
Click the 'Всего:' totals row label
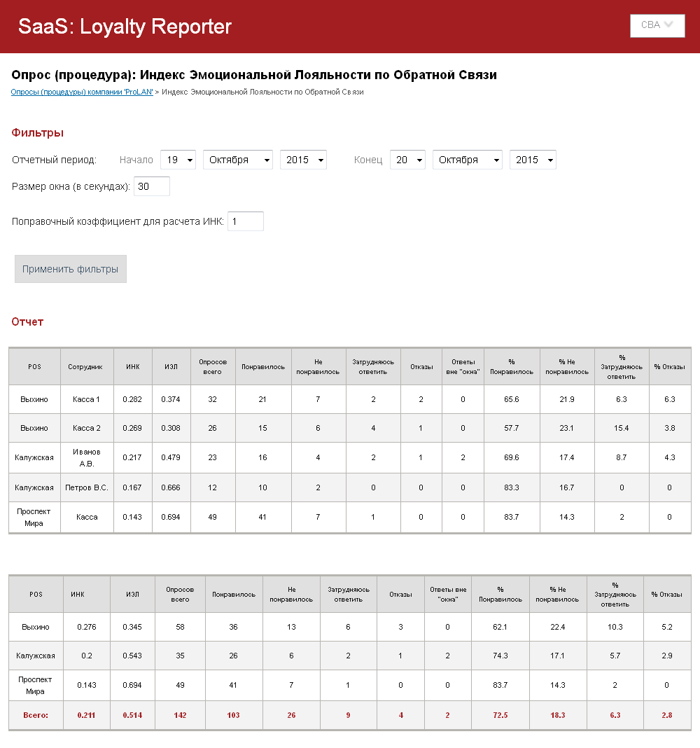click(35, 715)
